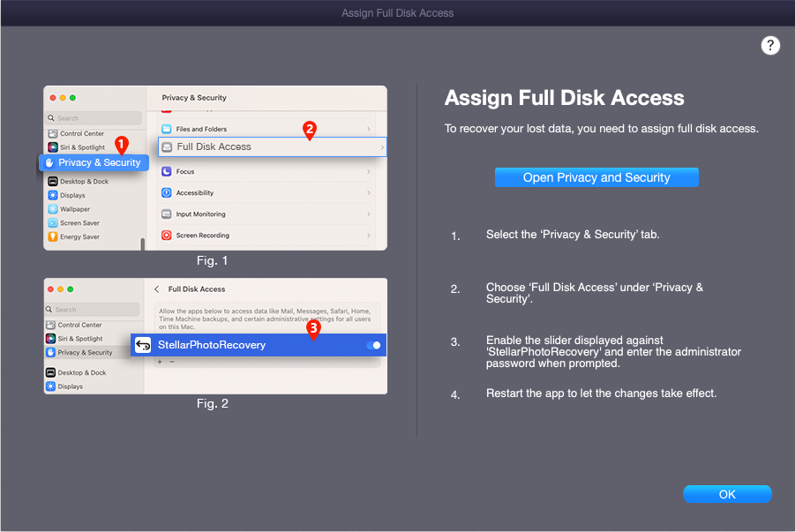Click the Energy Saver bulb icon
Screen dimensions: 795x532
coord(53,237)
